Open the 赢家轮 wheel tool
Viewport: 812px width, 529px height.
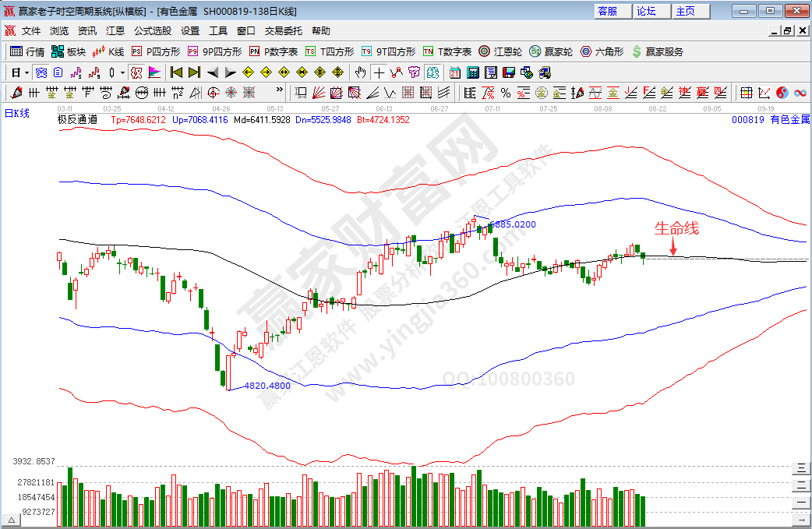point(550,51)
